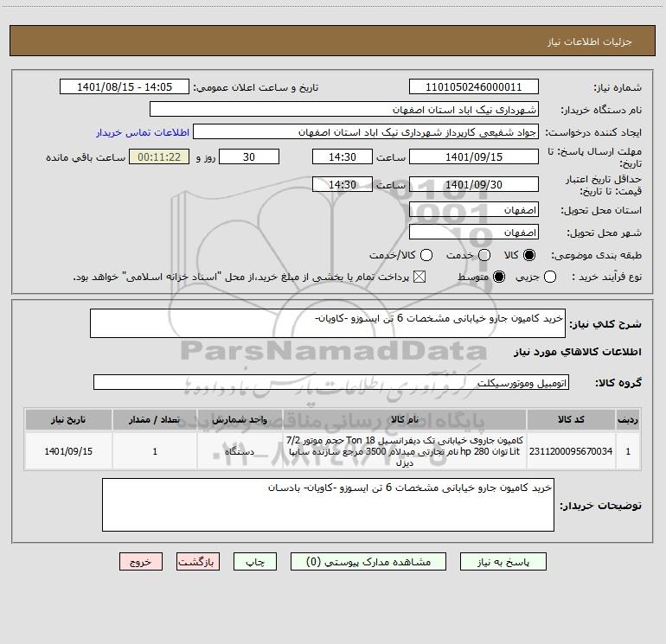Click the پاسخ به نیاز button
Screen dimensions: 666x644
coord(503,562)
